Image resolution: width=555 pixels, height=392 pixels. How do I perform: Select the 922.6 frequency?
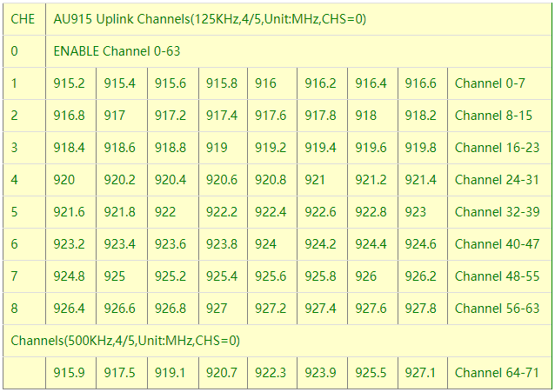[x=320, y=212]
